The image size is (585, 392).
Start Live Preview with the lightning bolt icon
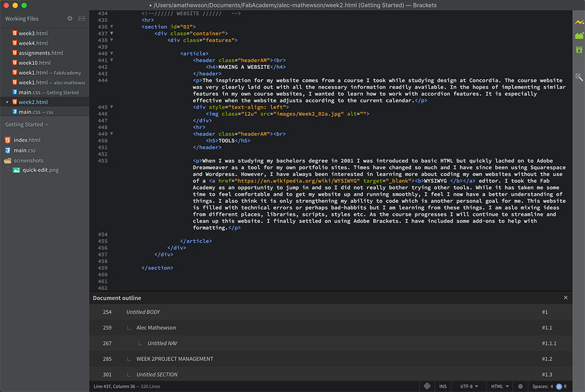pos(579,22)
